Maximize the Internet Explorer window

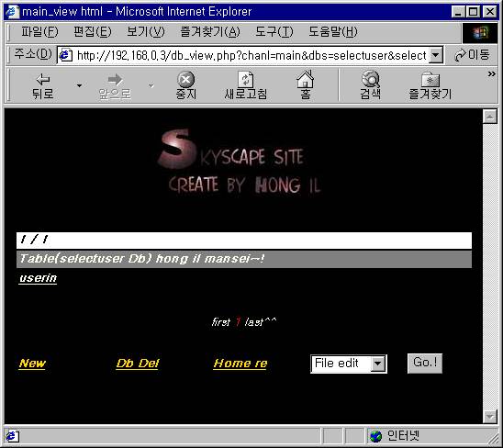pos(473,12)
